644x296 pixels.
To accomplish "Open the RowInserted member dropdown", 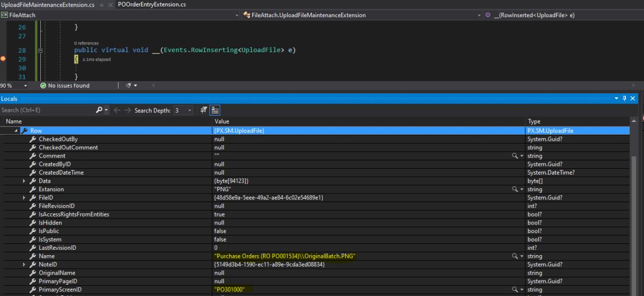I will [563, 15].
